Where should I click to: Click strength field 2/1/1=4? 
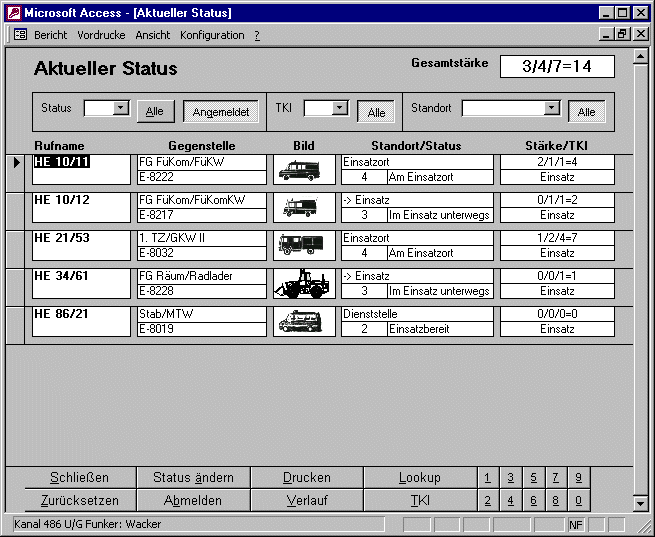[557, 162]
